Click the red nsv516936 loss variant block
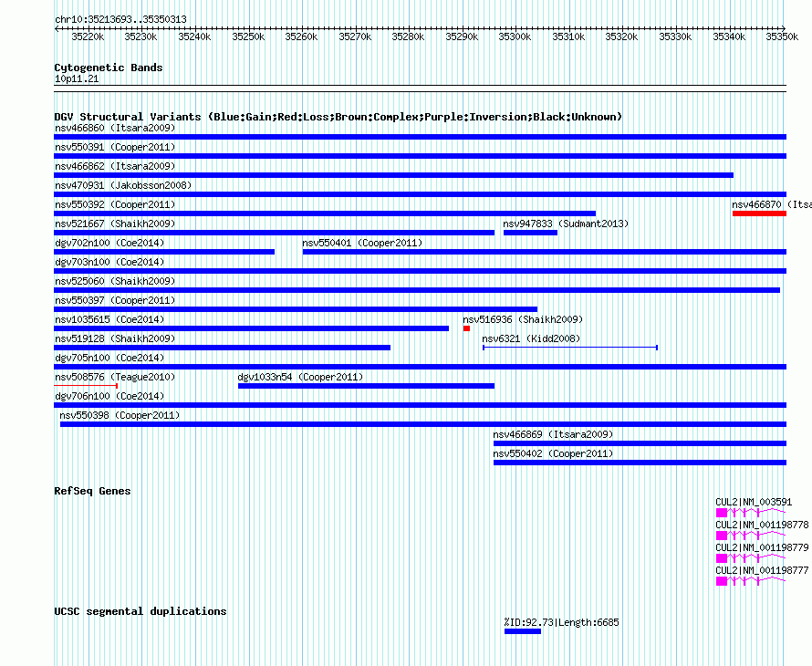 466,328
